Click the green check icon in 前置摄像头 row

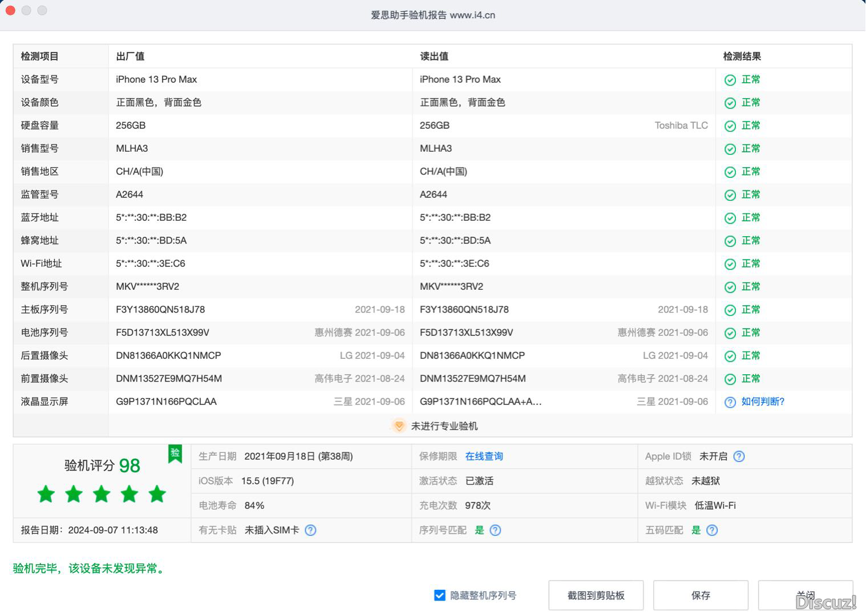point(730,379)
